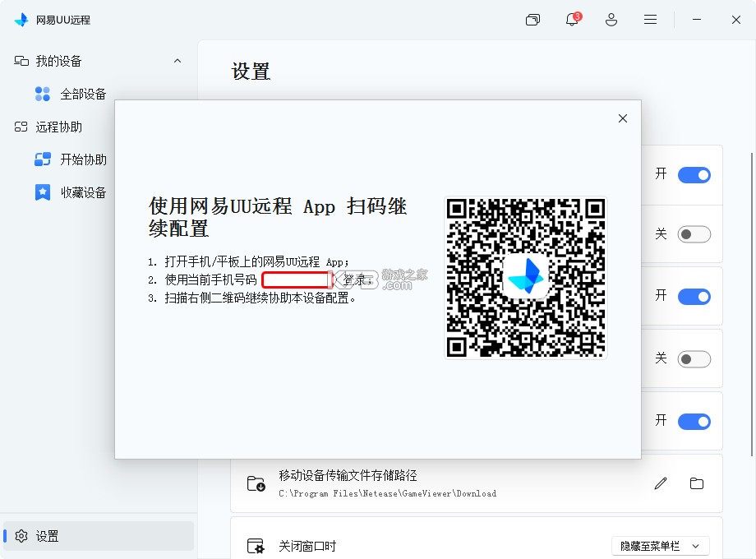The image size is (756, 559).
Task: Click the 远程协助 link icon
Action: [21, 127]
